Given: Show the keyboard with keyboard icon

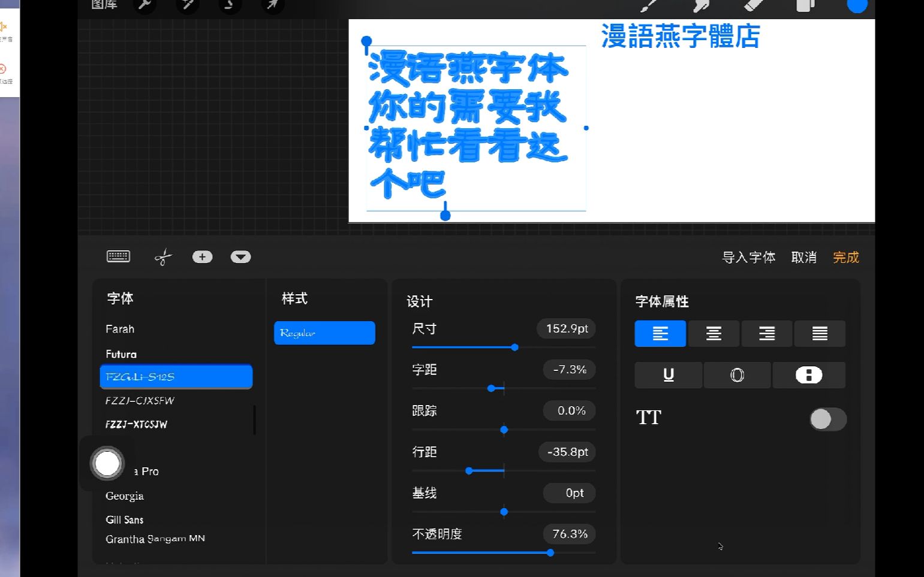Looking at the screenshot, I should [118, 256].
